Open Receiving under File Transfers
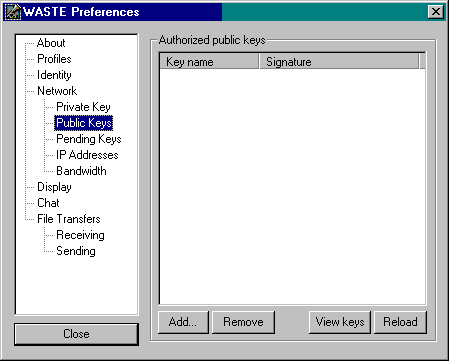 coord(80,235)
